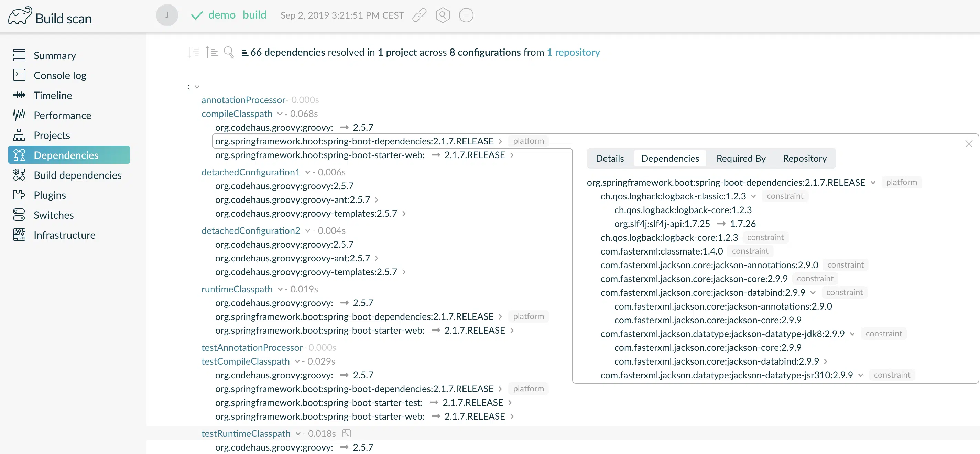Click the Dependencies sidebar icon
Screen dimensions: 980x454
point(19,155)
